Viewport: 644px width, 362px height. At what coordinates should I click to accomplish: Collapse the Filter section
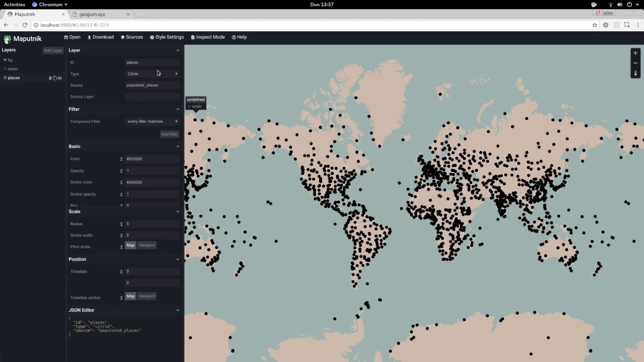(178, 109)
